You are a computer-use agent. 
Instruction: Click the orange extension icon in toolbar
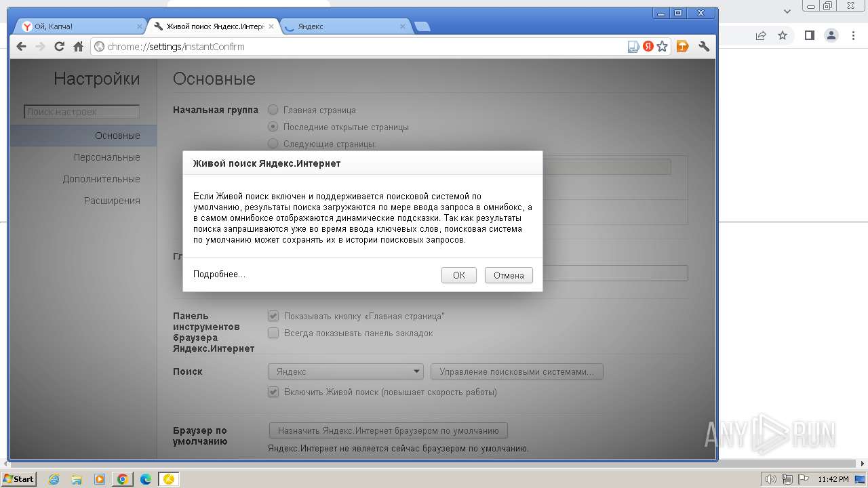[683, 47]
